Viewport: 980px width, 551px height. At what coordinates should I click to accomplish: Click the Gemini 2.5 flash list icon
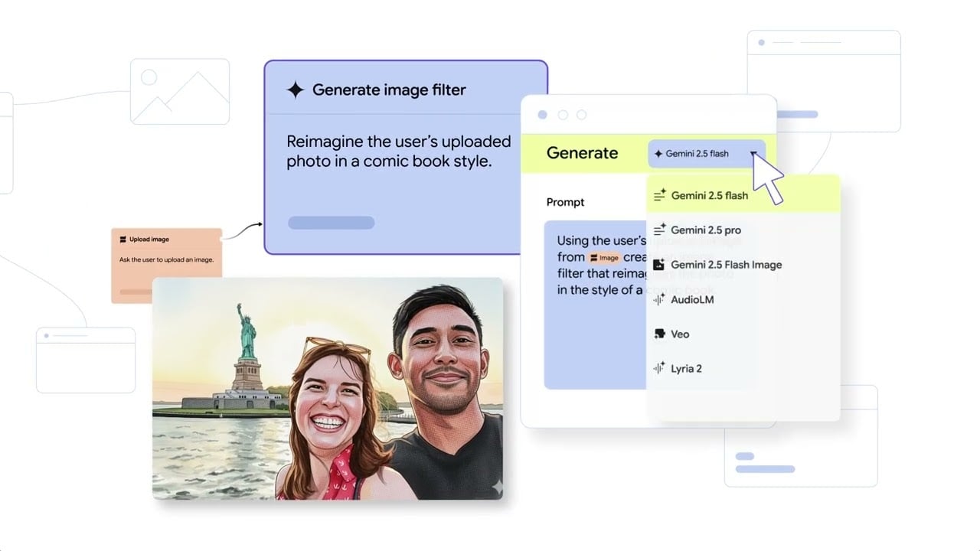click(x=659, y=195)
